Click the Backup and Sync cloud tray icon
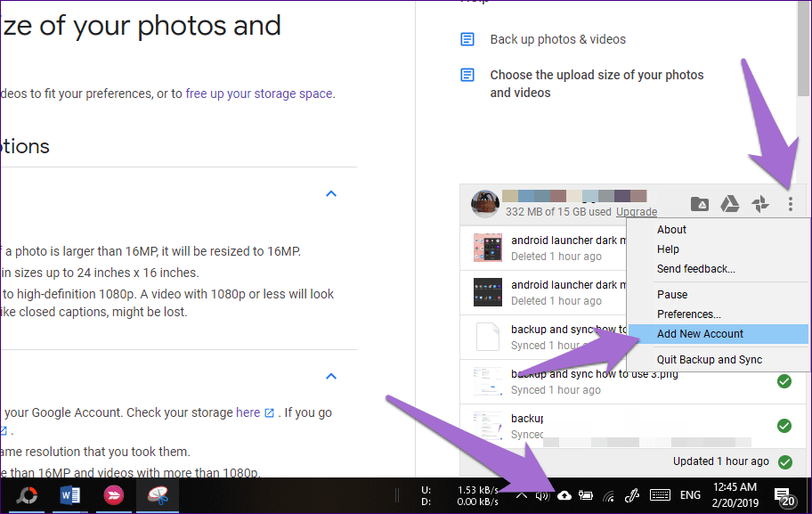This screenshot has width=812, height=514. coord(564,495)
